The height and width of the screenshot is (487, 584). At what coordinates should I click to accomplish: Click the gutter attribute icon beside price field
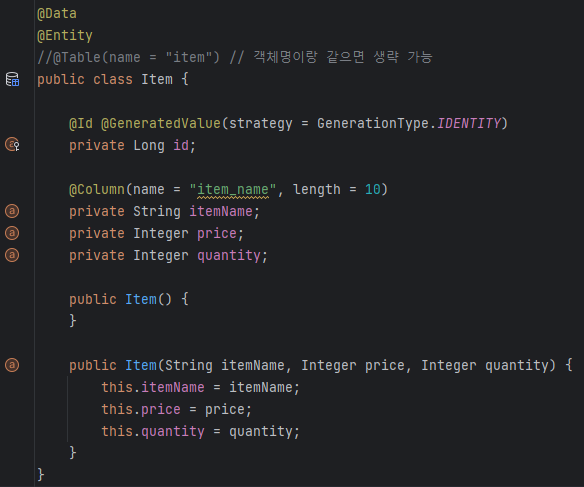click(x=12, y=233)
